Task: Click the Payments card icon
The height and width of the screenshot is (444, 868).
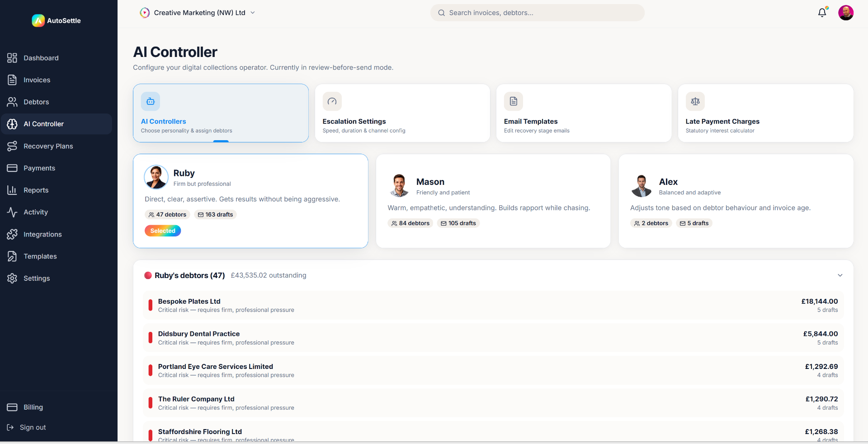Action: click(12, 168)
